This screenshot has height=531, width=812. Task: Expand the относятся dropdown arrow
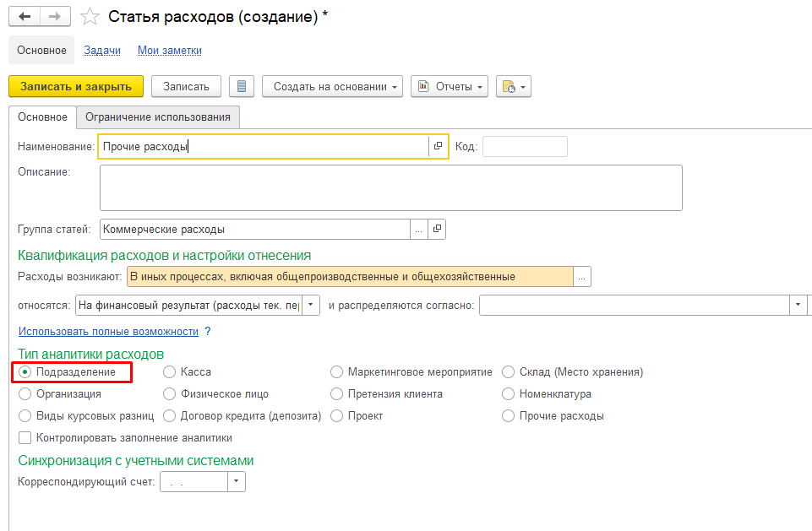311,305
